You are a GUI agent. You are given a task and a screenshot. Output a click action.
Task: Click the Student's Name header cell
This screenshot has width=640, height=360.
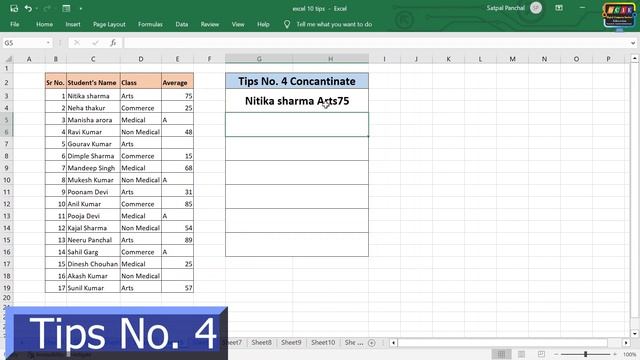click(93, 82)
